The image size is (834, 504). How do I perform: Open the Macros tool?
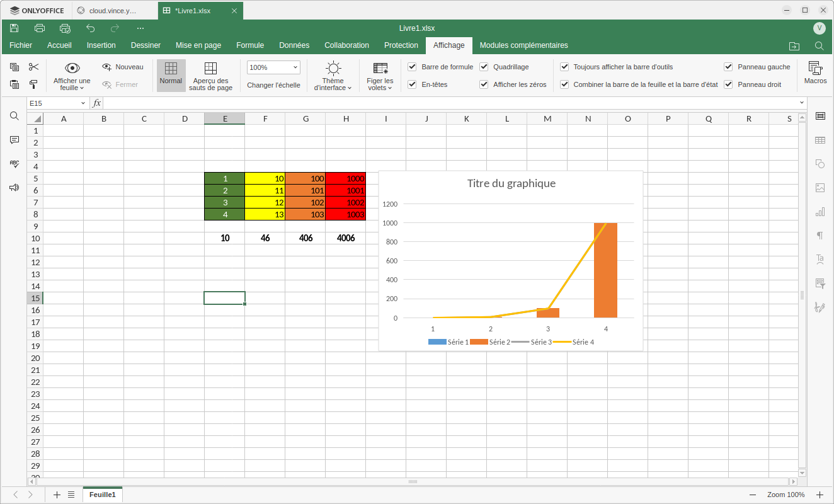click(815, 72)
